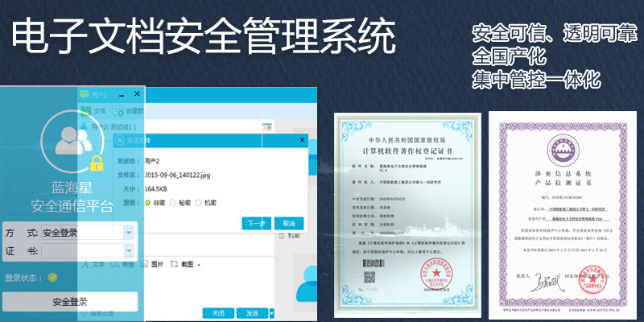
Task: Click the 表情 emoji icon
Action: point(116,264)
